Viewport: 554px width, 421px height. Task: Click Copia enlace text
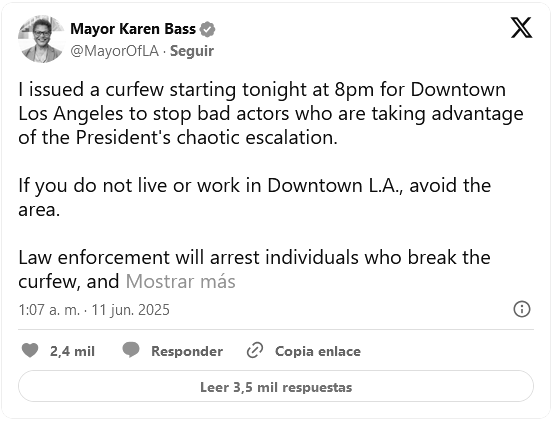[318, 351]
